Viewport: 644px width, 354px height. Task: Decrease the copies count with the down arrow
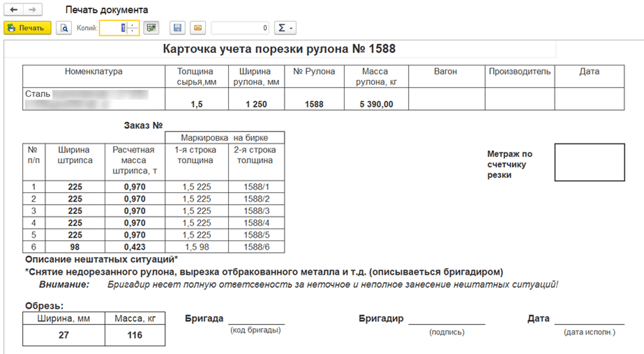[x=133, y=31]
